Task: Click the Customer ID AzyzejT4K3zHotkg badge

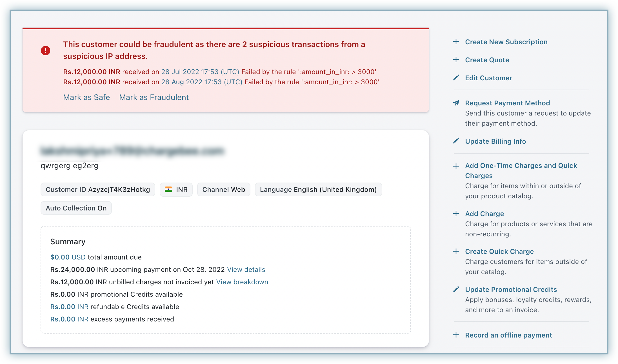Action: pos(98,190)
